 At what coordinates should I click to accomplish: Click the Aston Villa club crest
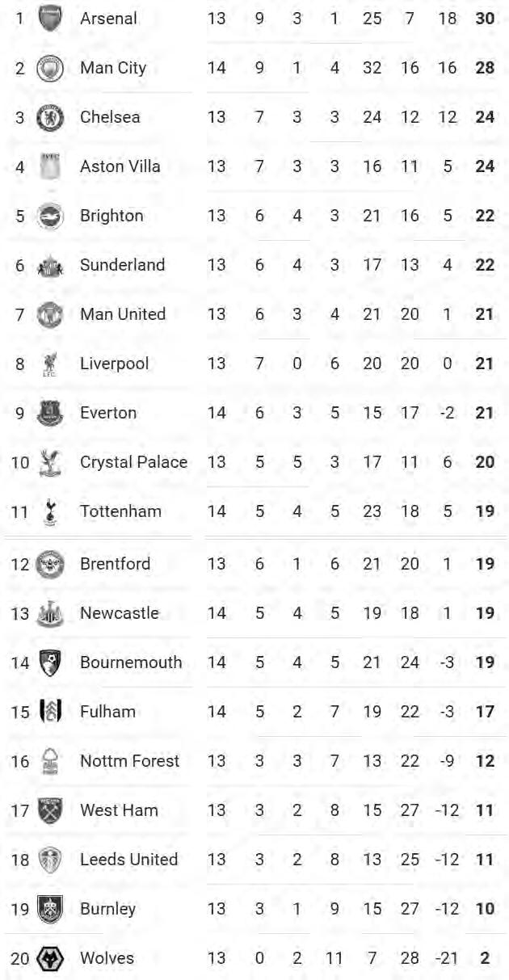click(x=50, y=166)
